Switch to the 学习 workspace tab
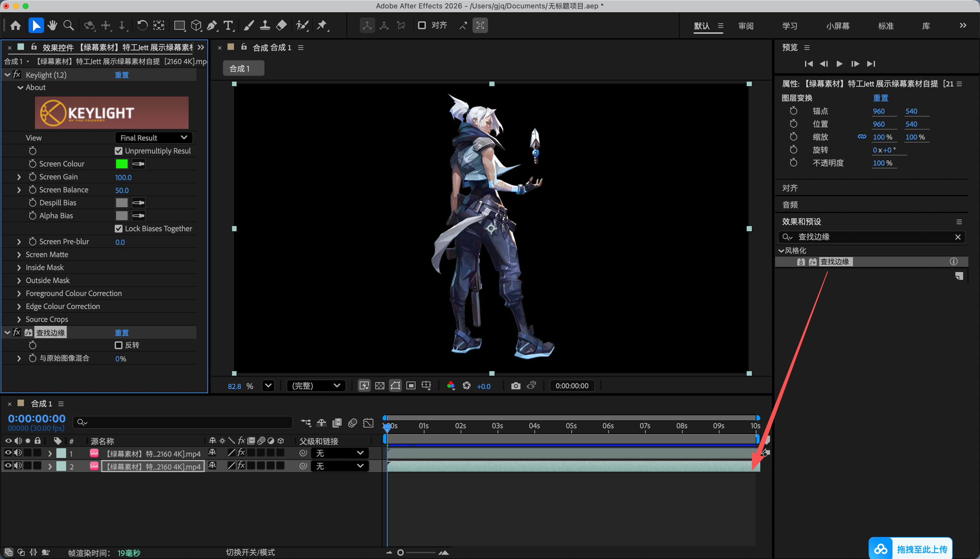Viewport: 980px width, 559px height. [790, 26]
